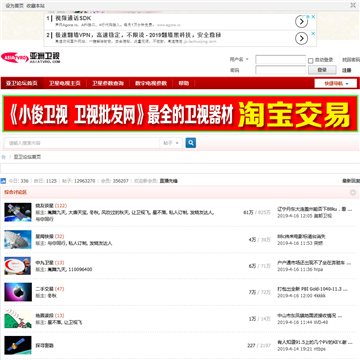Open the username type dropdown
Screen dimensions: 360x360
point(239,60)
